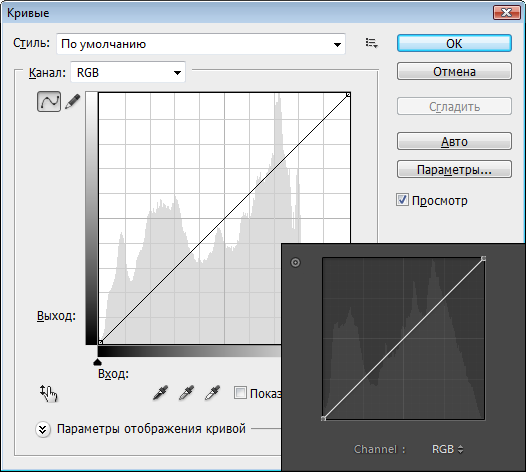The height and width of the screenshot is (472, 526).
Task: Select the bottom-left curve endpoint in light graph
Action: (x=100, y=342)
